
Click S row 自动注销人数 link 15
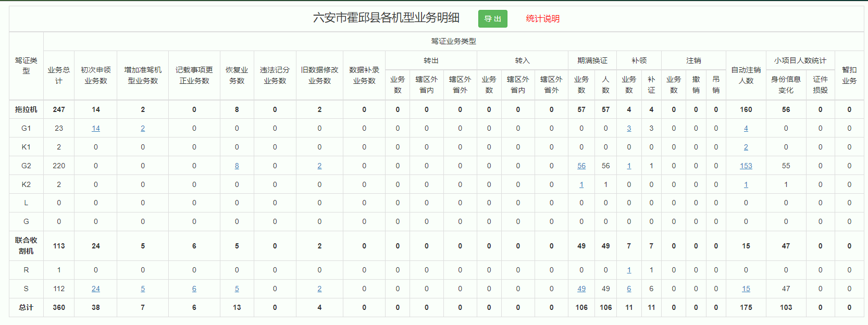pyautogui.click(x=746, y=289)
